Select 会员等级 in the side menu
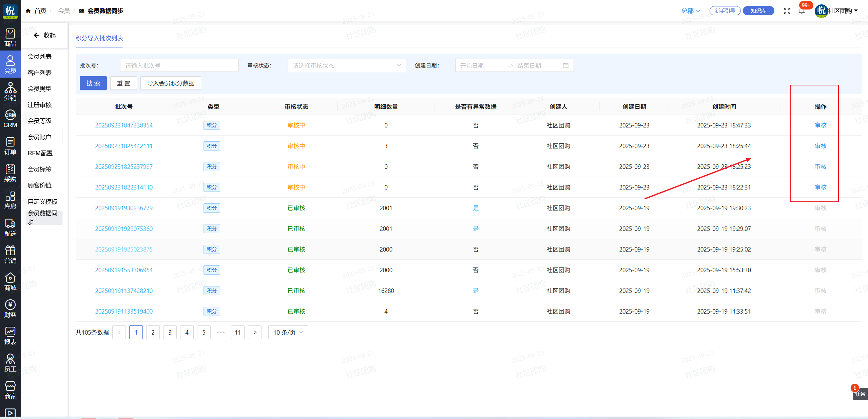The image size is (868, 419). [40, 121]
